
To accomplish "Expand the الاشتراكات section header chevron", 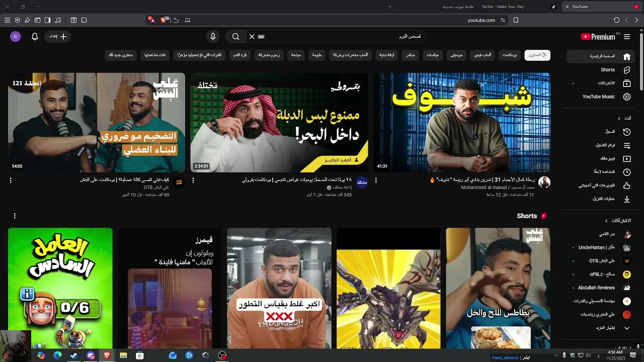I will tap(606, 221).
